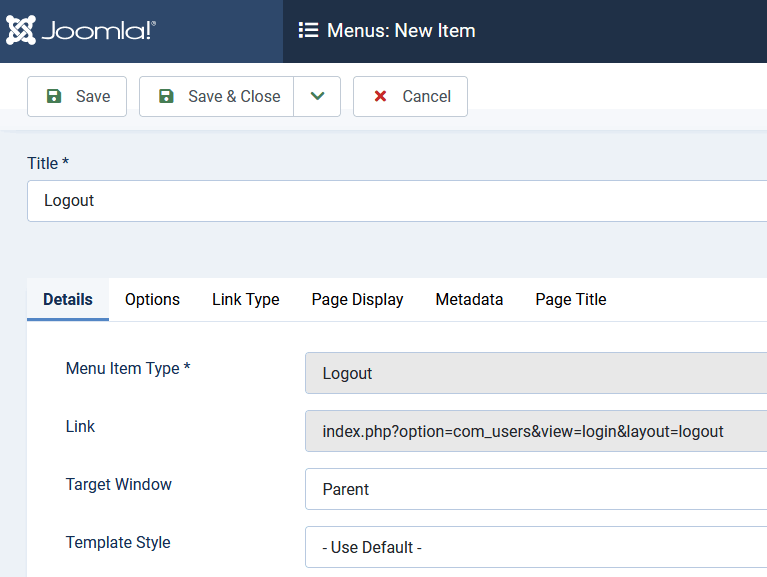Click the Menu Item Type field showing Logout
Image resolution: width=767 pixels, height=577 pixels.
click(x=536, y=373)
